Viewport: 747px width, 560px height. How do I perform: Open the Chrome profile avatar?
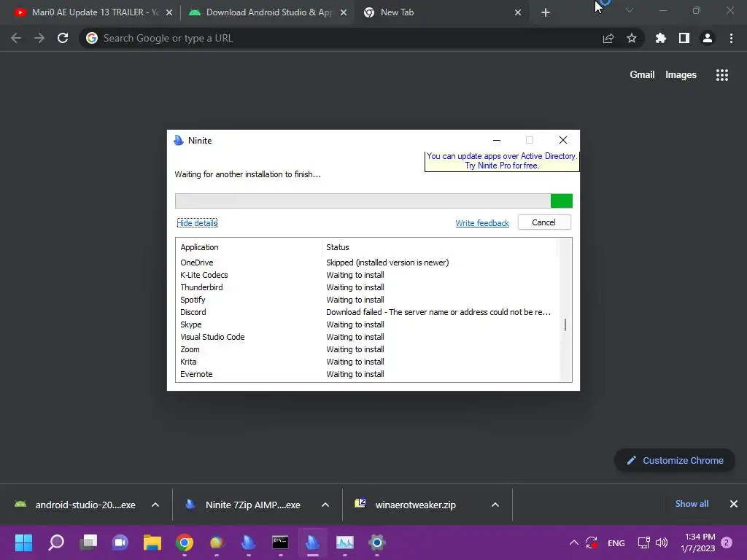tap(708, 38)
